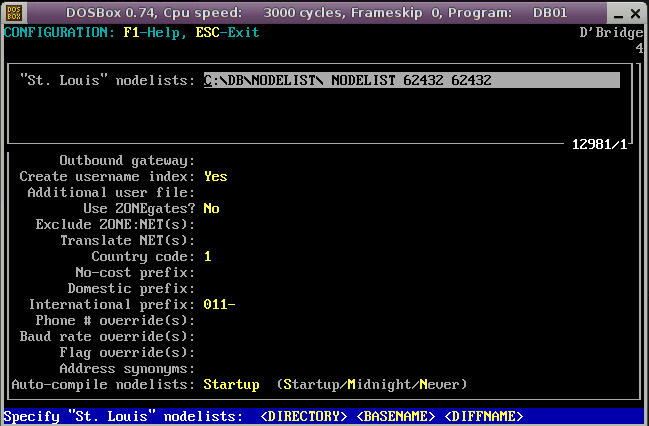
Task: Click the St. Louis nodelists path field
Action: tap(411, 80)
